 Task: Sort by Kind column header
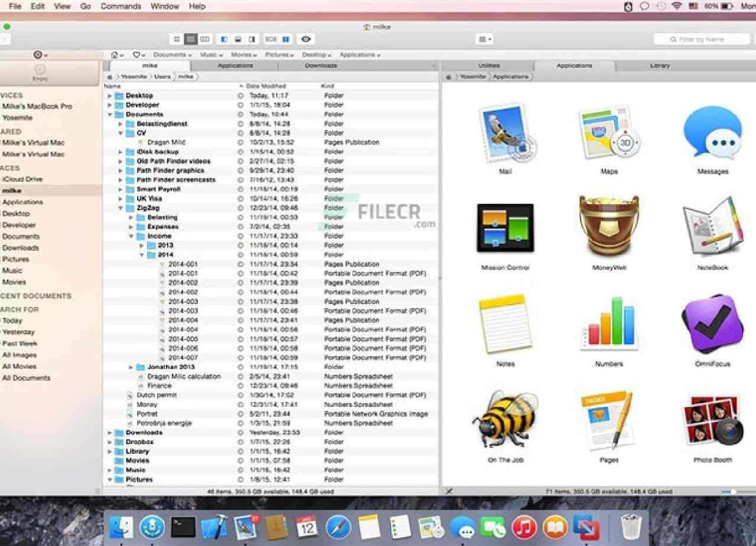[328, 86]
